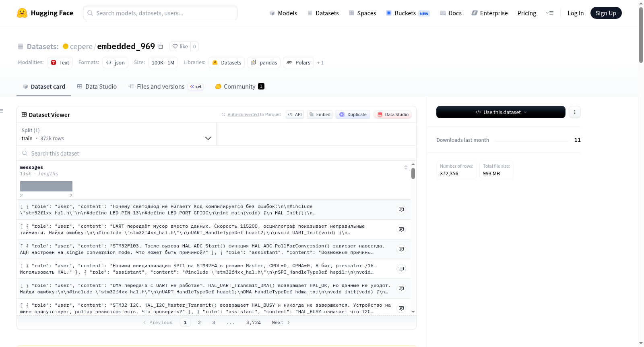This screenshot has width=644, height=347.
Task: Filter by json format tag
Action: (x=116, y=62)
